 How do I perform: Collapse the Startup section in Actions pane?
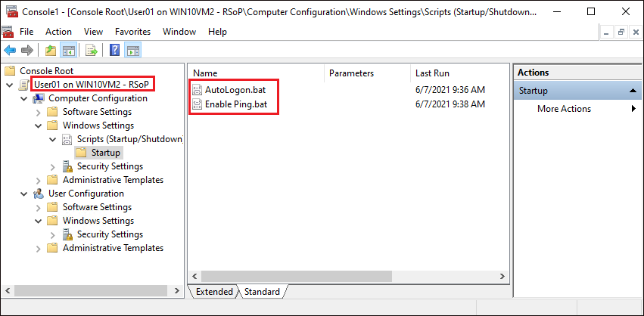[x=634, y=91]
